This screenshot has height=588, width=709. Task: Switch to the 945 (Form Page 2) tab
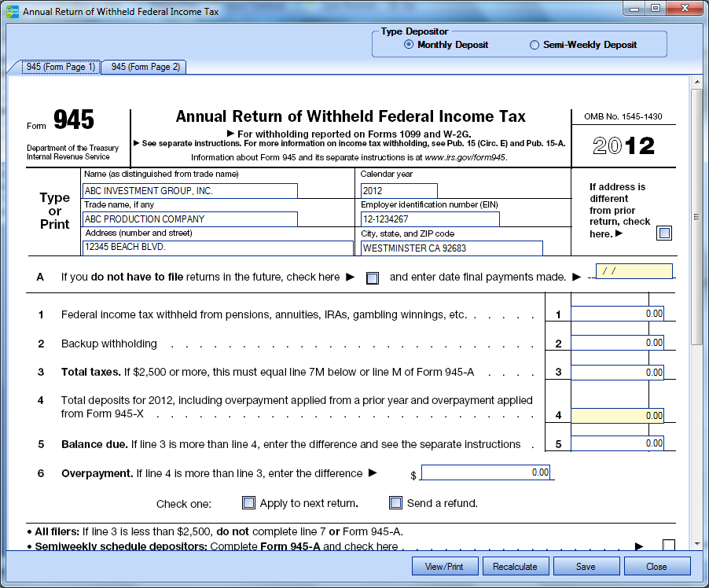pos(145,68)
